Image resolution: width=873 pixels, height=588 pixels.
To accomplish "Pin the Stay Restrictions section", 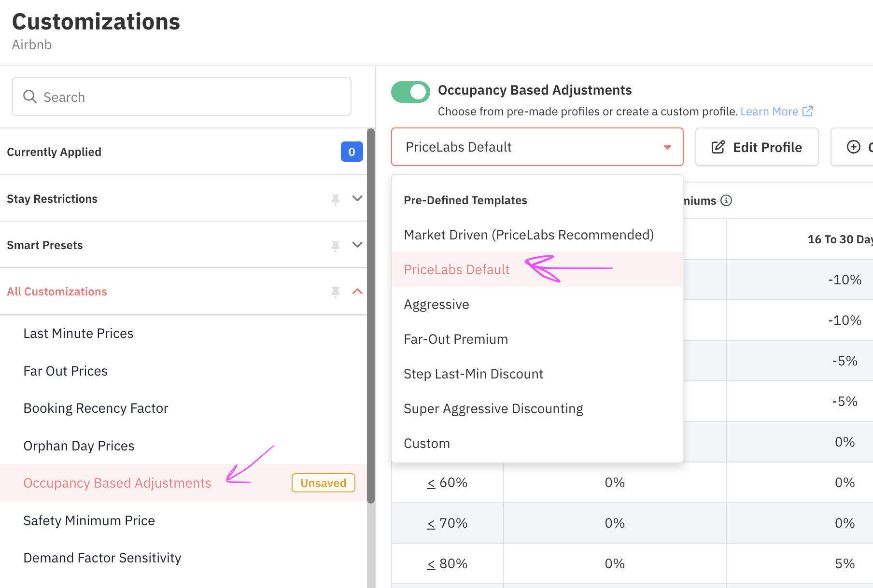I will 336,199.
